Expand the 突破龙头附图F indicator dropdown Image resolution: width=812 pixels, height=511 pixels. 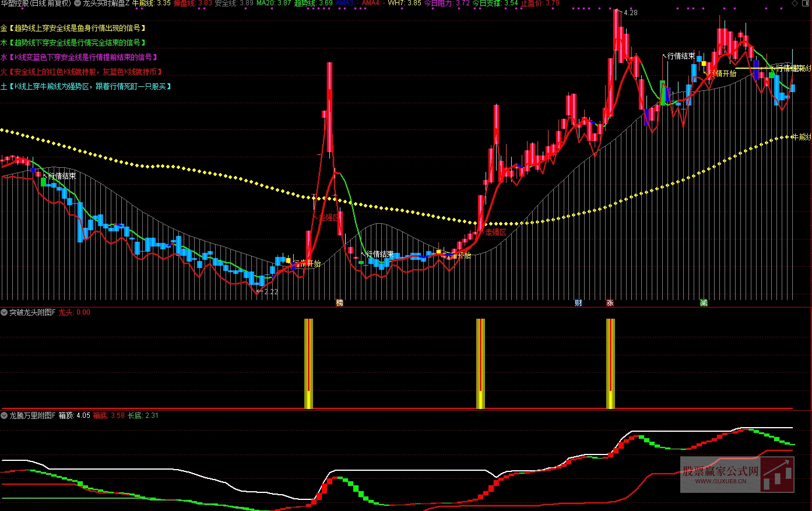tap(5, 312)
